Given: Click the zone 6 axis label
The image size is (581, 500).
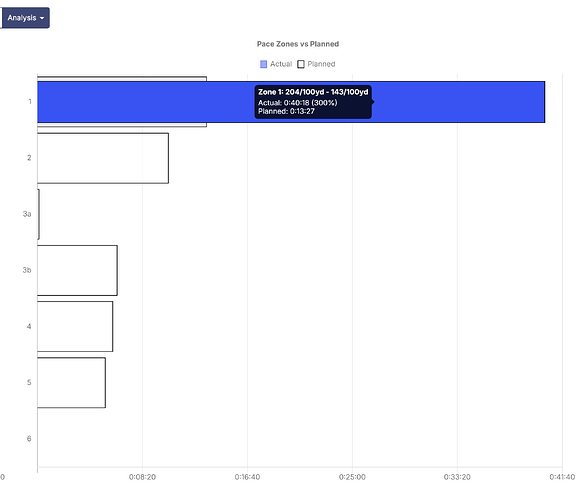Looking at the screenshot, I should [x=29, y=439].
